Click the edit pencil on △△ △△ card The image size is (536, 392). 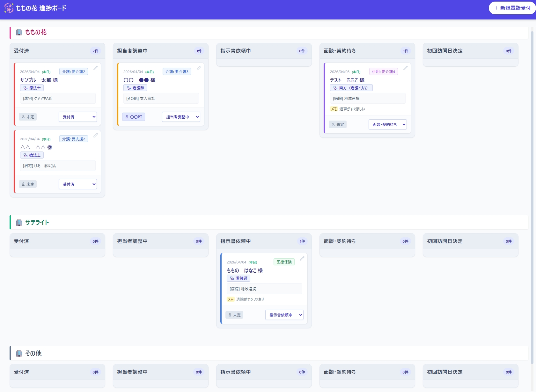coord(95,136)
